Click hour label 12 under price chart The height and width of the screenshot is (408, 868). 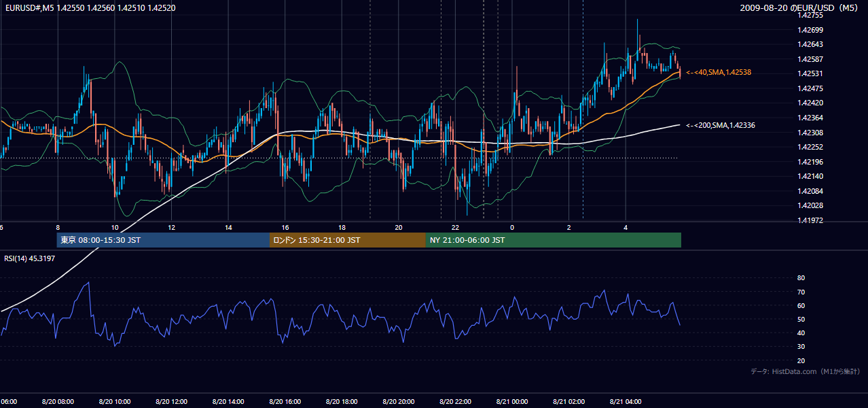[x=171, y=227]
